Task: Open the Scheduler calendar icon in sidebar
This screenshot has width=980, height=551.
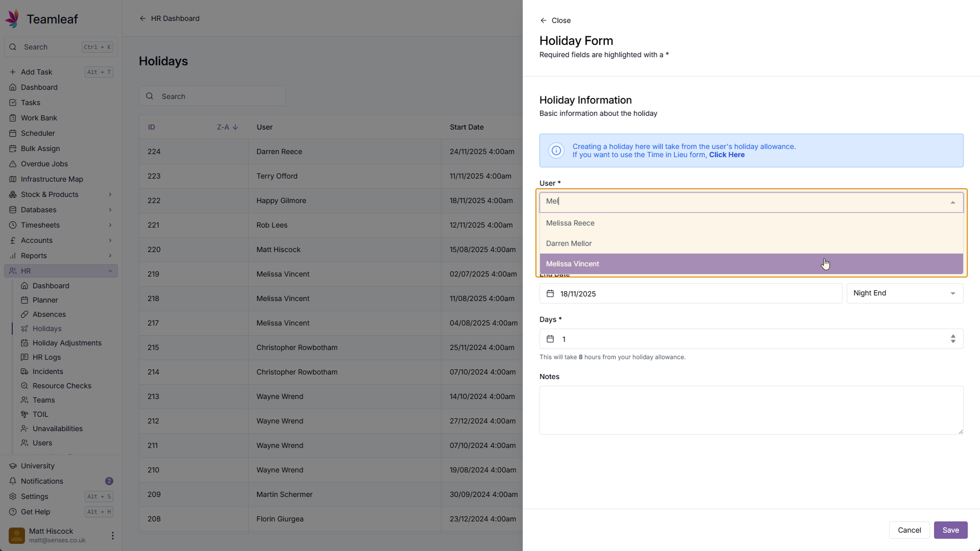Action: coord(13,133)
